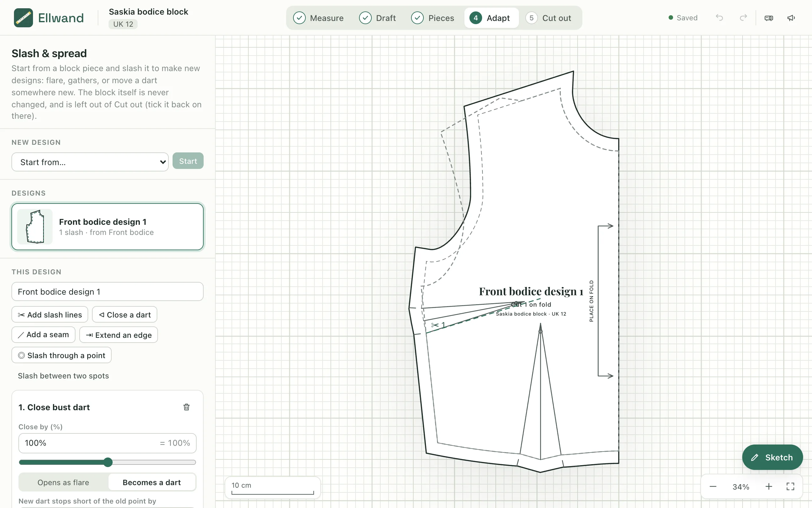The height and width of the screenshot is (508, 812).
Task: Go to the Draft step
Action: [x=377, y=18]
